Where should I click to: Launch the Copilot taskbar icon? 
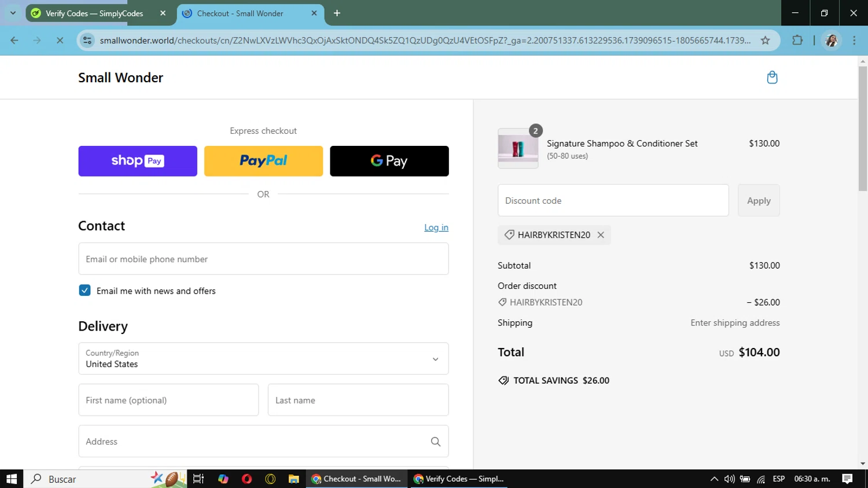(x=223, y=479)
